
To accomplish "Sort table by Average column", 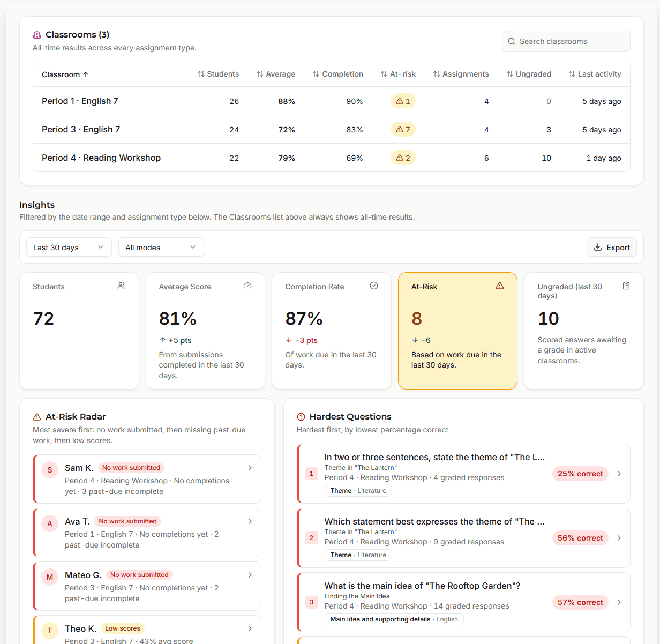I will click(276, 74).
